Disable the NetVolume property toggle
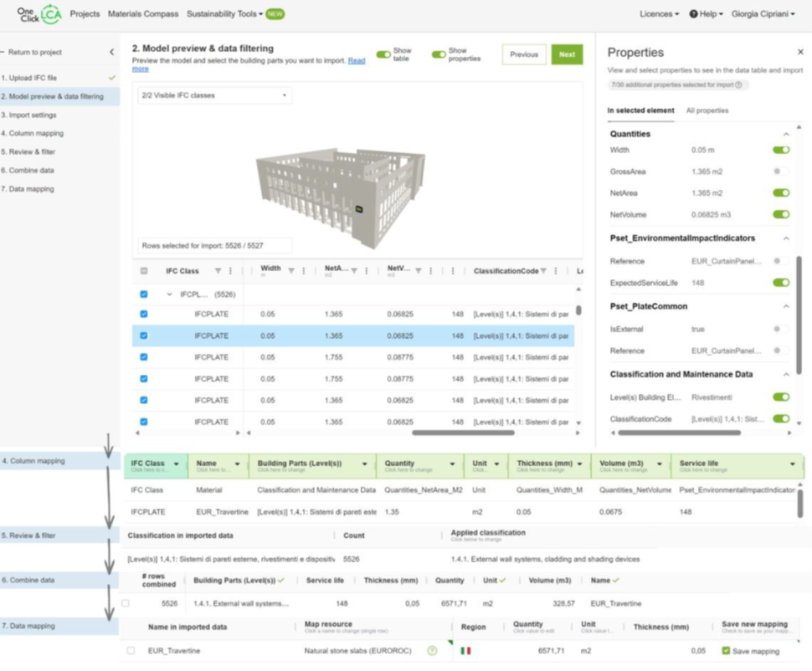Image resolution: width=812 pixels, height=671 pixels. click(781, 214)
